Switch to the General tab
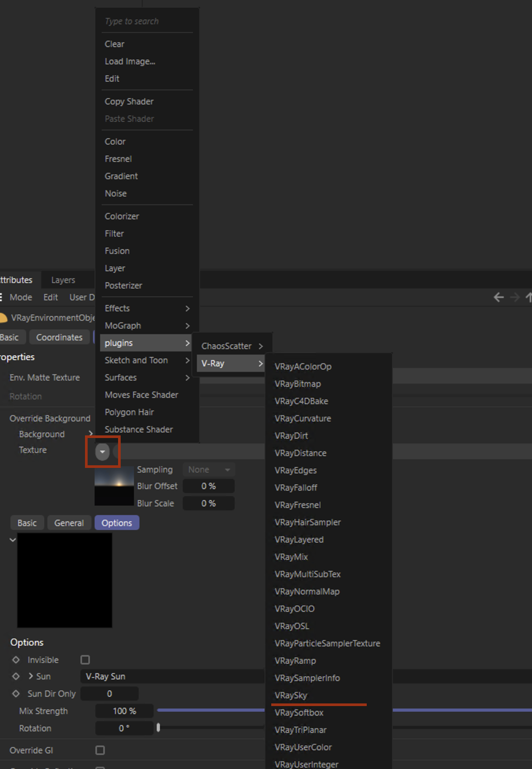Image resolution: width=532 pixels, height=769 pixels. [69, 523]
